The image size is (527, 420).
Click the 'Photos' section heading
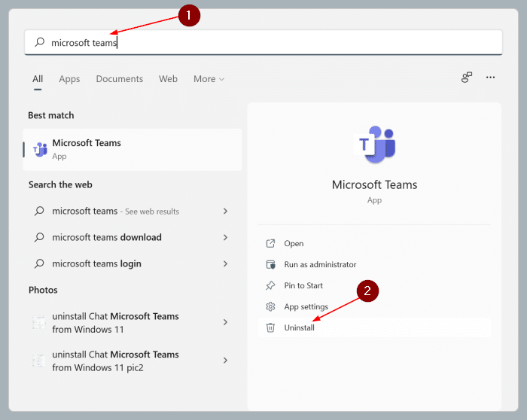(x=43, y=290)
